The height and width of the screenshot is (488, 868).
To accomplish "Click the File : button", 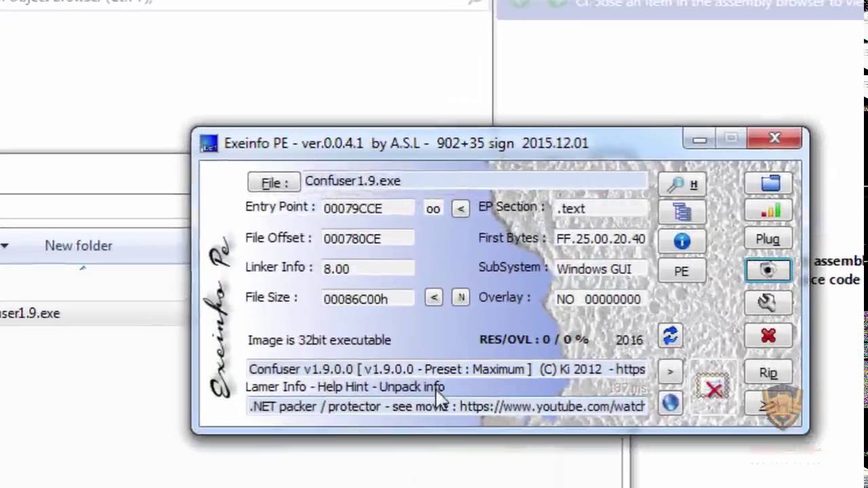I will coord(273,182).
